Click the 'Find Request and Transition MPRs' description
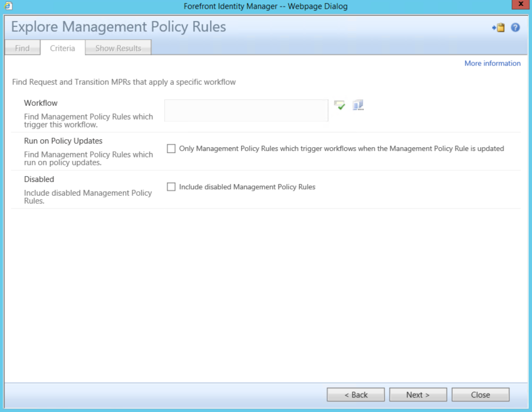The height and width of the screenshot is (412, 532). pyautogui.click(x=124, y=82)
